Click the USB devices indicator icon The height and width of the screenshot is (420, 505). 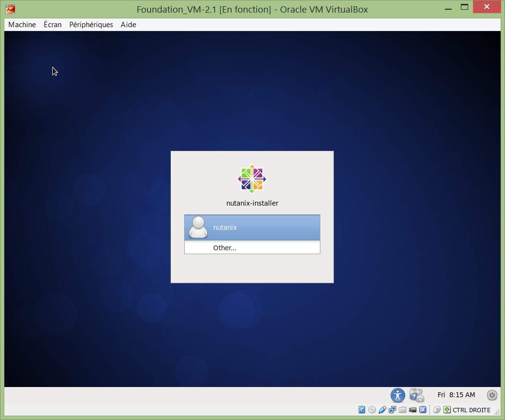tap(382, 410)
